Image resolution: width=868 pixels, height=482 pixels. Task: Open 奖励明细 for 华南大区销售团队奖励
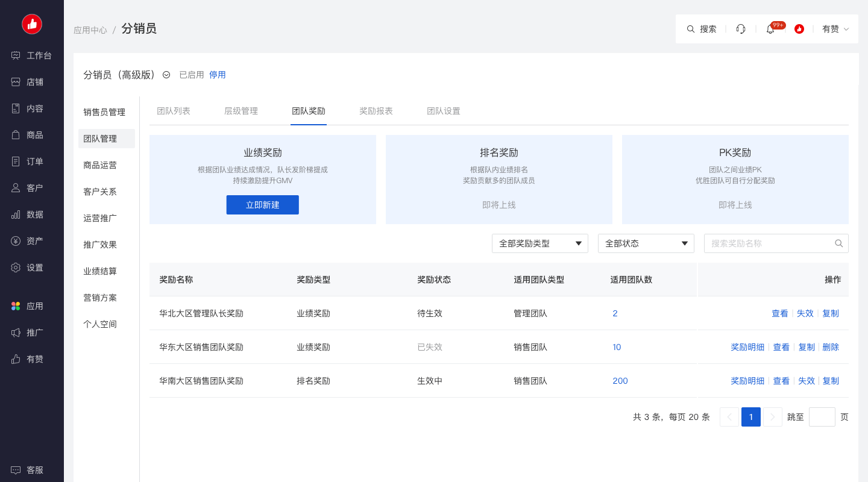(747, 381)
